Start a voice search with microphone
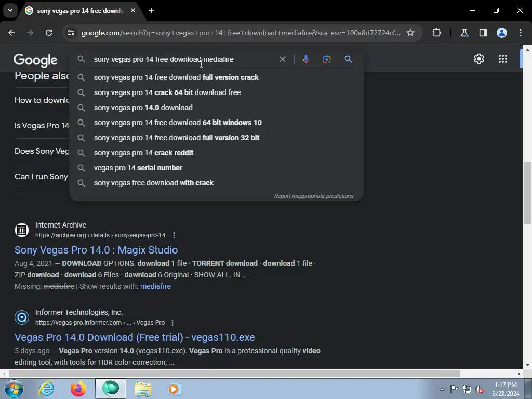Screen dimensions: 532x399 coord(305,59)
